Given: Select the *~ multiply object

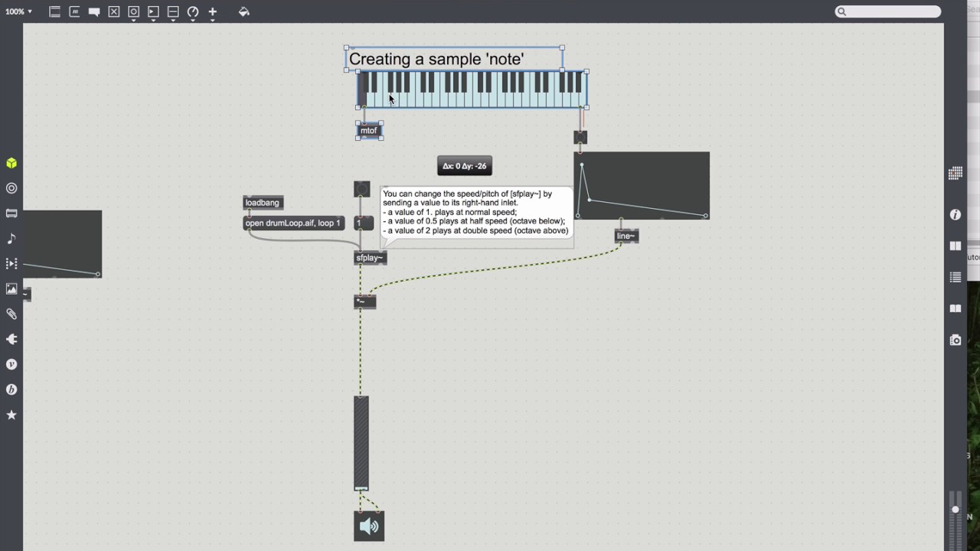Looking at the screenshot, I should click(365, 302).
